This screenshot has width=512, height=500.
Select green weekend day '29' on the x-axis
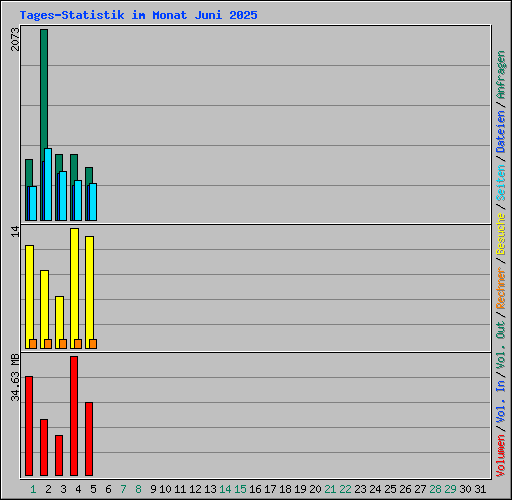pyautogui.click(x=450, y=489)
